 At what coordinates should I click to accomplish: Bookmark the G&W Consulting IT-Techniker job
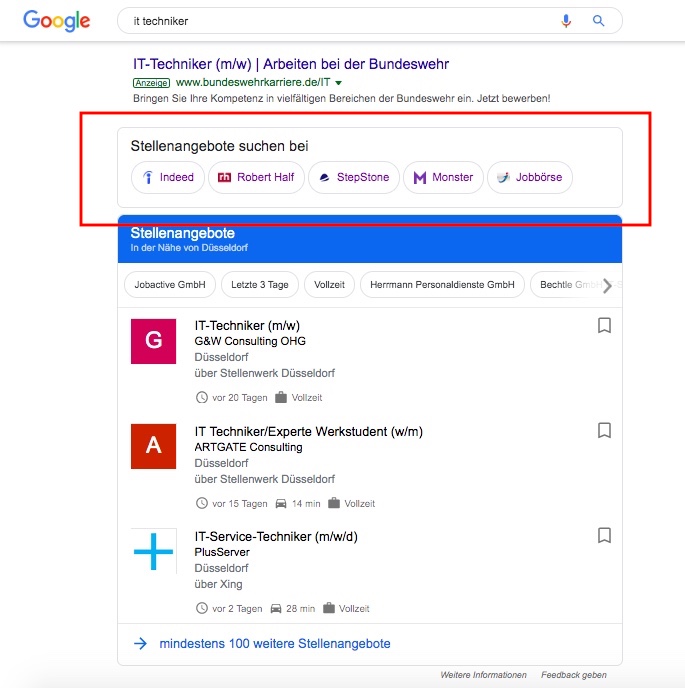604,325
